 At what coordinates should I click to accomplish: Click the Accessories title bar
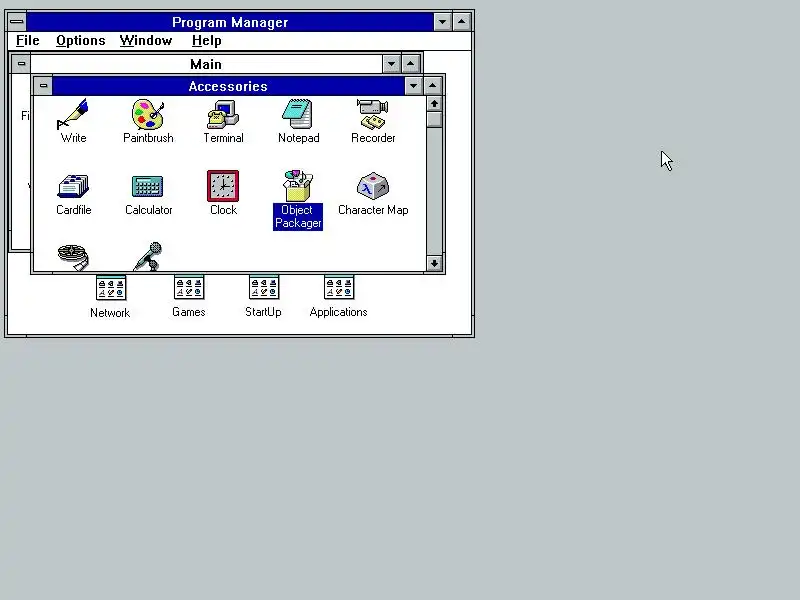point(228,86)
